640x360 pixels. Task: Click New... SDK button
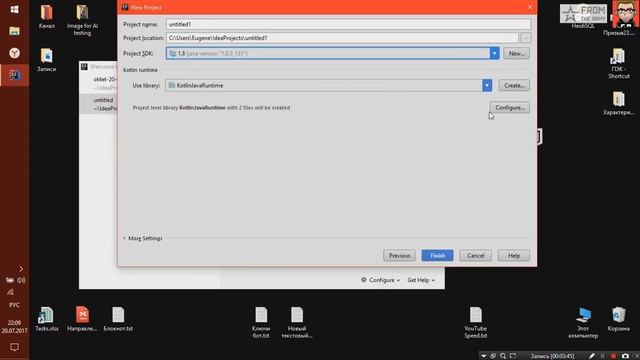tap(516, 53)
